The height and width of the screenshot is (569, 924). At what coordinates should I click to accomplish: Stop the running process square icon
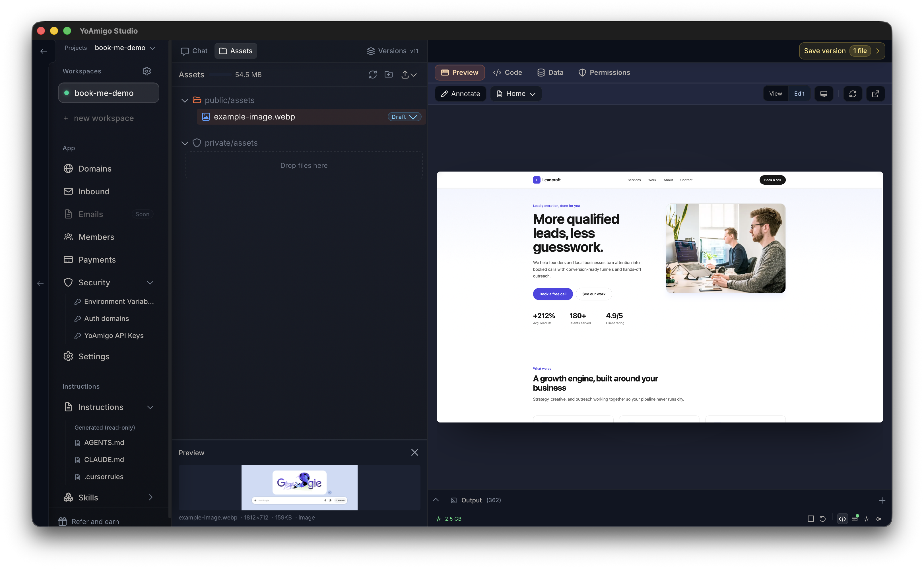click(x=811, y=519)
